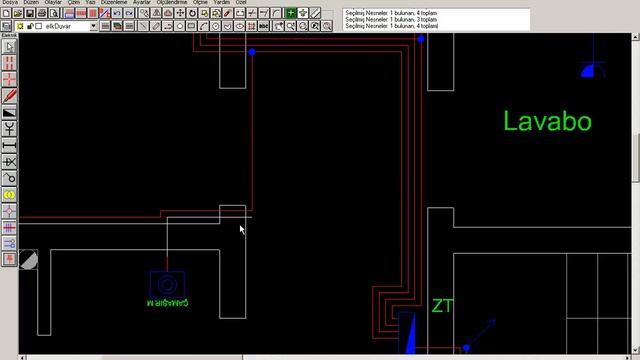Click the last log line ending 4 toplam

coord(391,26)
